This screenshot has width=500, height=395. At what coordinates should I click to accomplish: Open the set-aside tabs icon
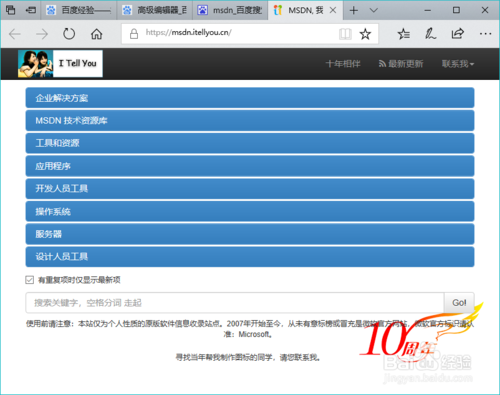11,10
